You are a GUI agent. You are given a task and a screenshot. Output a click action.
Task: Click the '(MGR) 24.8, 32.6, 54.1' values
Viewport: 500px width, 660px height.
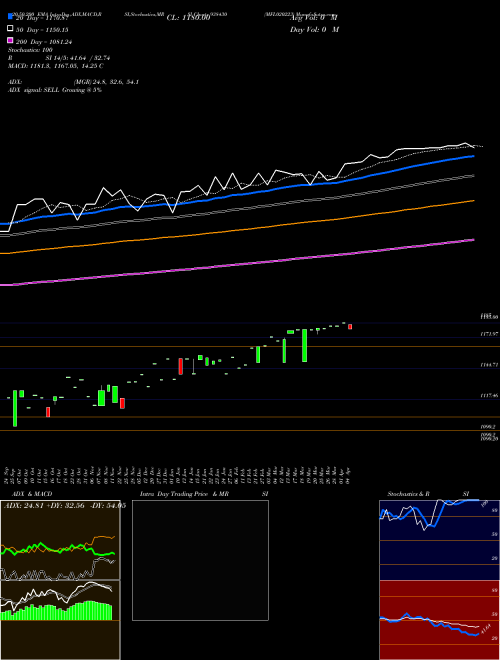click(x=106, y=82)
